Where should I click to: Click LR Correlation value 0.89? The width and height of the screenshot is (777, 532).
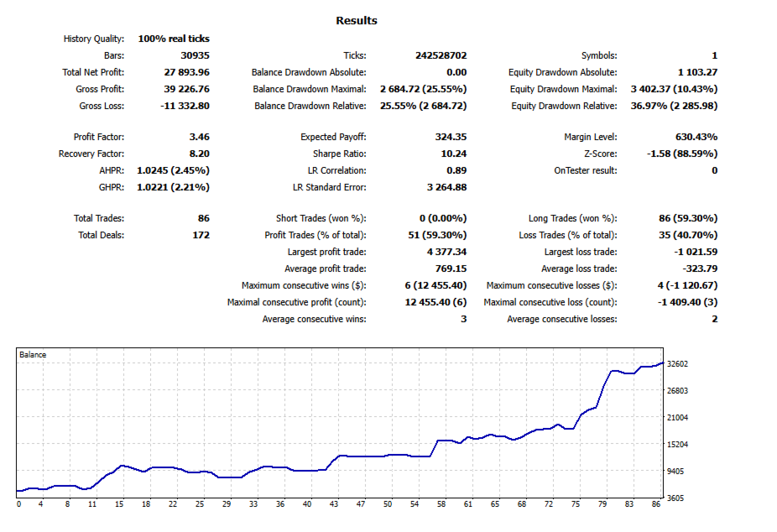(x=456, y=170)
